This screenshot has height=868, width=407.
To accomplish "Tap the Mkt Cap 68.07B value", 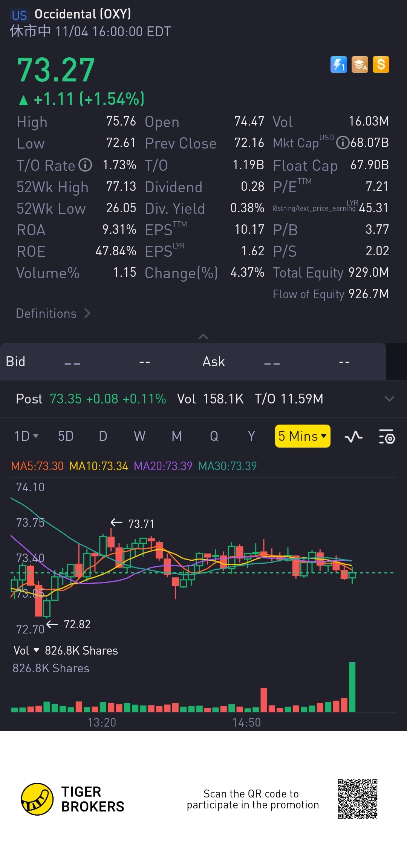I will (x=370, y=143).
